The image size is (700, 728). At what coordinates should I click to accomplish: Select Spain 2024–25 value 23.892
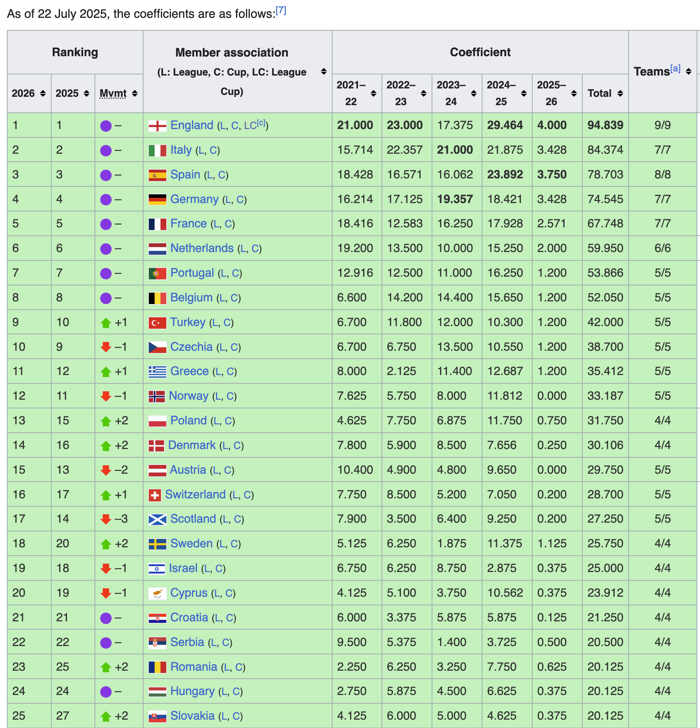[505, 175]
